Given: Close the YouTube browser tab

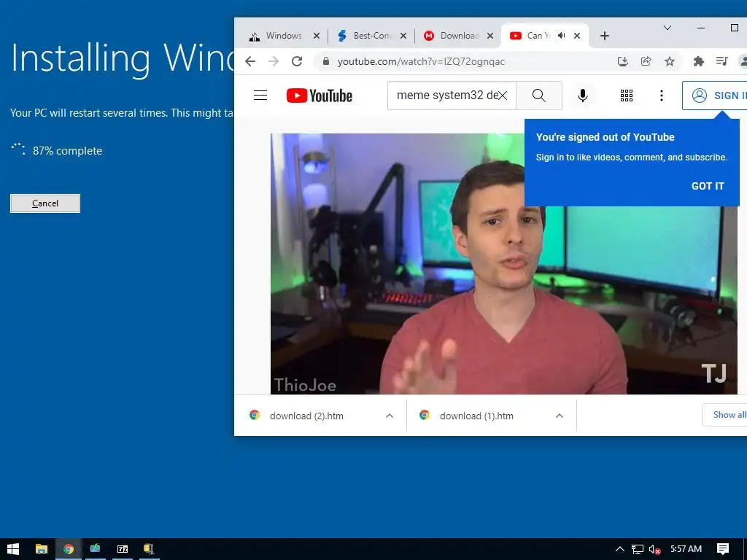Looking at the screenshot, I should click(x=576, y=36).
